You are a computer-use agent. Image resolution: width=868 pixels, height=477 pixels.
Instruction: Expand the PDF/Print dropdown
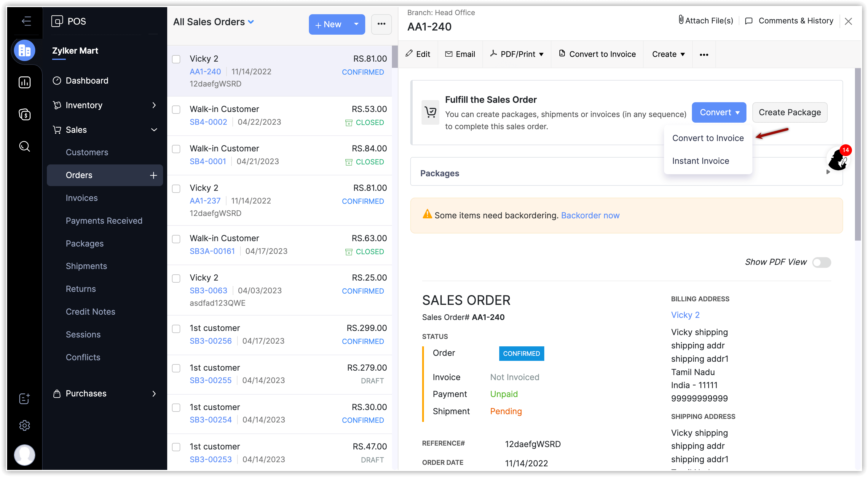tap(518, 54)
